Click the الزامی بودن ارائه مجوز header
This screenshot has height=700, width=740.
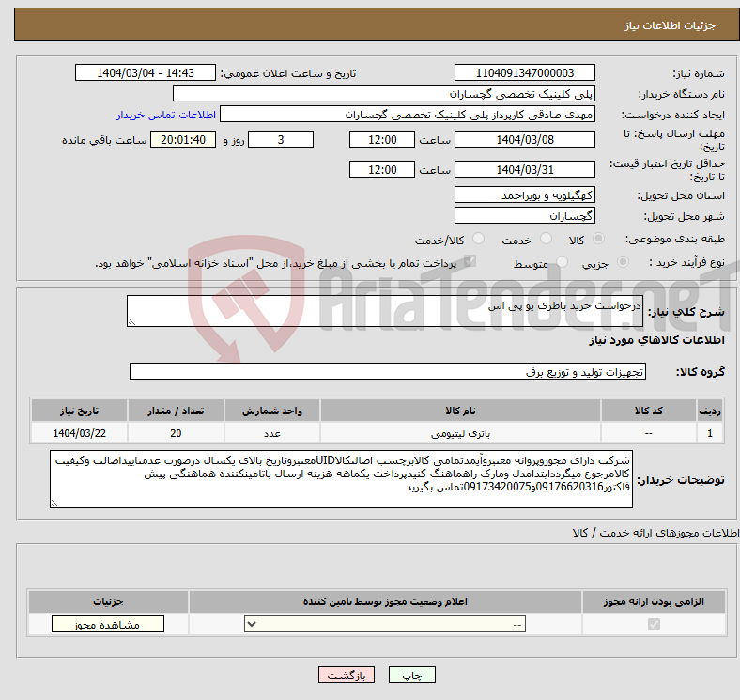coord(654,601)
